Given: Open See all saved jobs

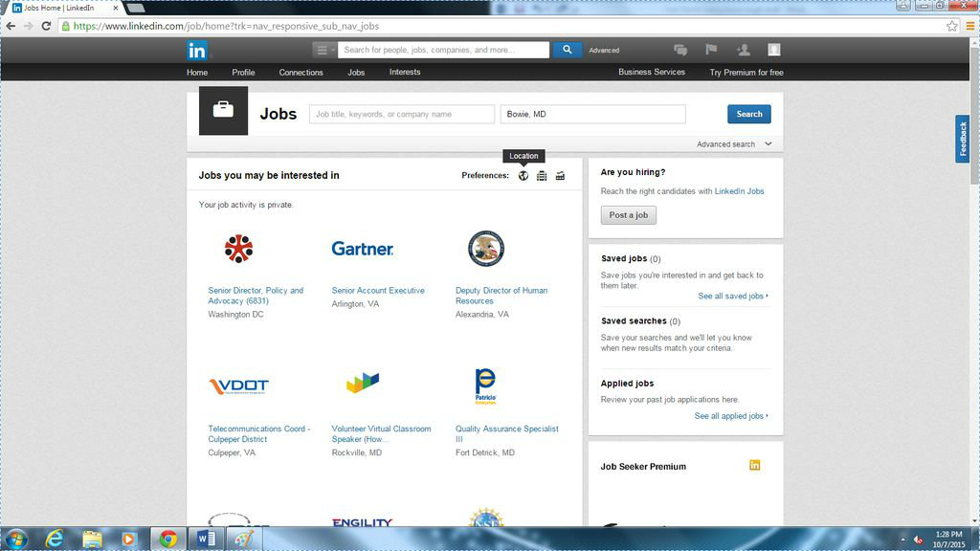Looking at the screenshot, I should (732, 296).
